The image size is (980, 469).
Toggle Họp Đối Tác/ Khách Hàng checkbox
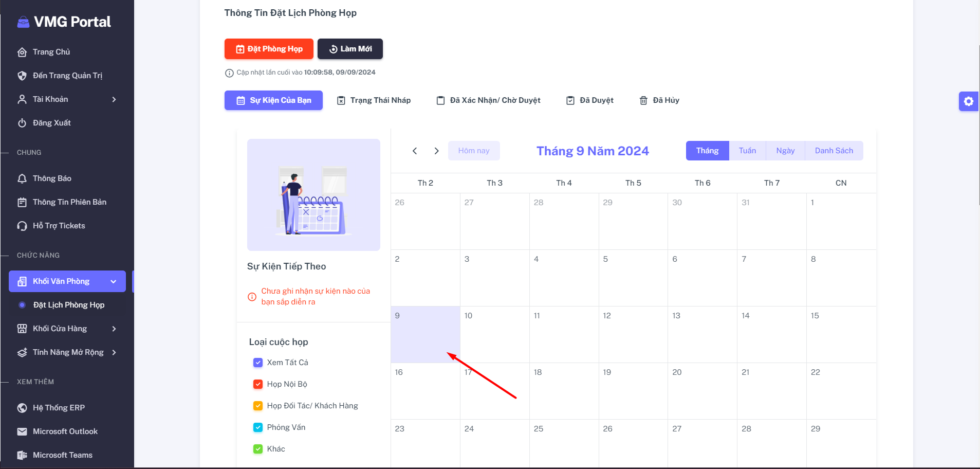click(x=258, y=406)
